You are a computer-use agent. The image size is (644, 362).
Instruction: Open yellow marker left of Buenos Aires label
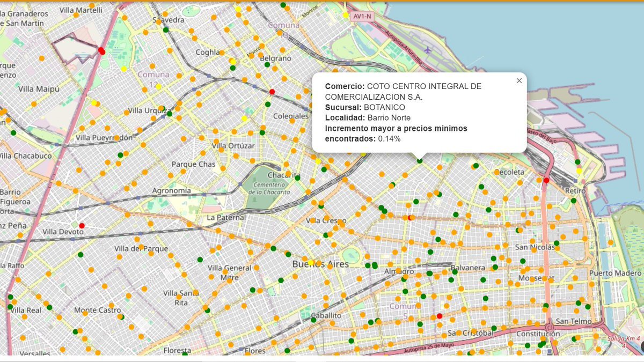click(x=311, y=262)
